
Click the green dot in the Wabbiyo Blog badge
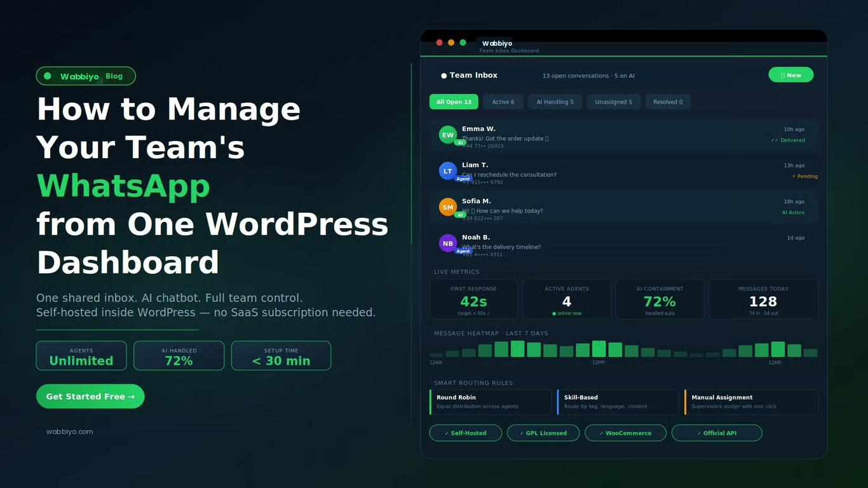click(48, 76)
